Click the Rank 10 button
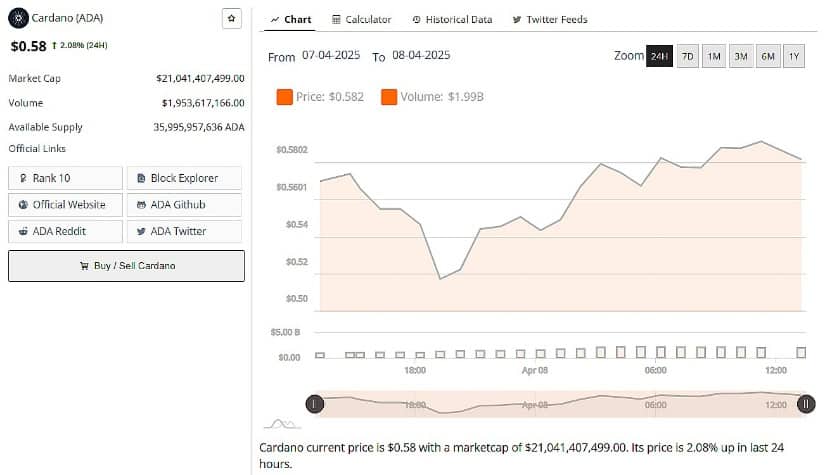Image resolution: width=825 pixels, height=475 pixels. tap(65, 178)
